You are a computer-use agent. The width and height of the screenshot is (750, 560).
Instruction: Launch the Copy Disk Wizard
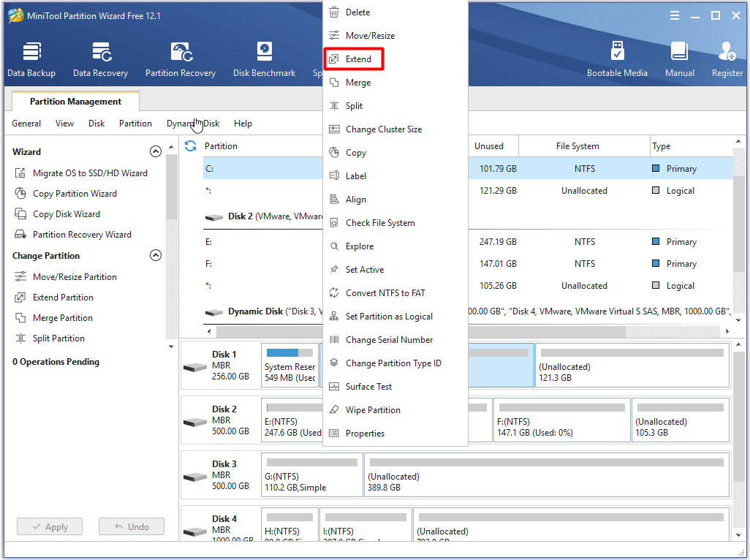pyautogui.click(x=57, y=214)
